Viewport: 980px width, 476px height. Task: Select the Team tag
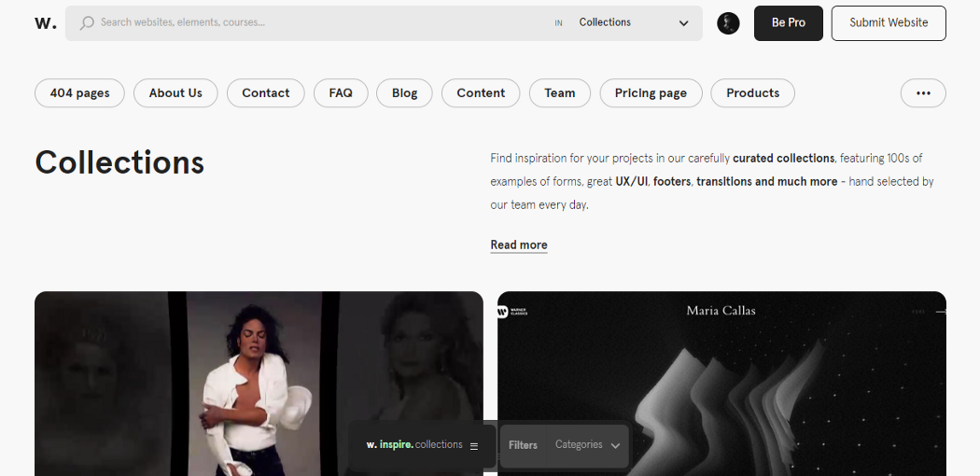tap(559, 93)
